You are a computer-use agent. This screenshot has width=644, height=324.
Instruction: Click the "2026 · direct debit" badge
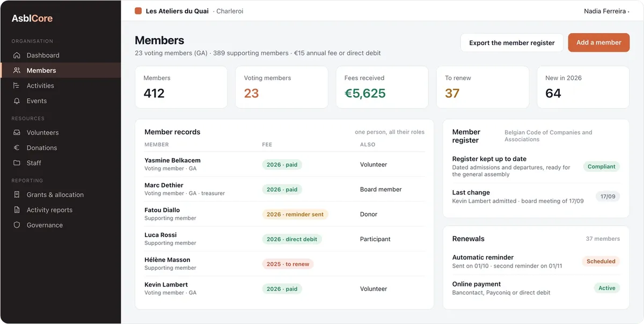(x=292, y=239)
